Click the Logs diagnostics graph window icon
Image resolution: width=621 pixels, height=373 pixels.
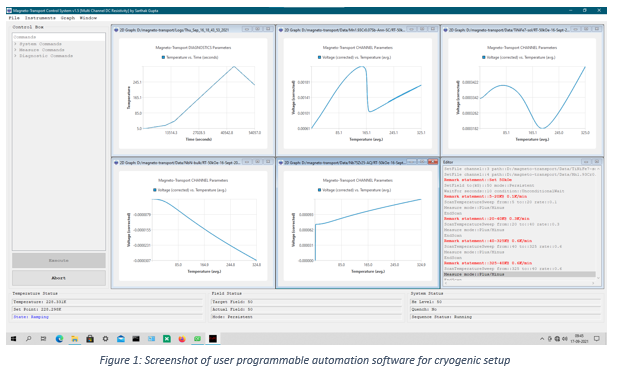click(x=116, y=30)
